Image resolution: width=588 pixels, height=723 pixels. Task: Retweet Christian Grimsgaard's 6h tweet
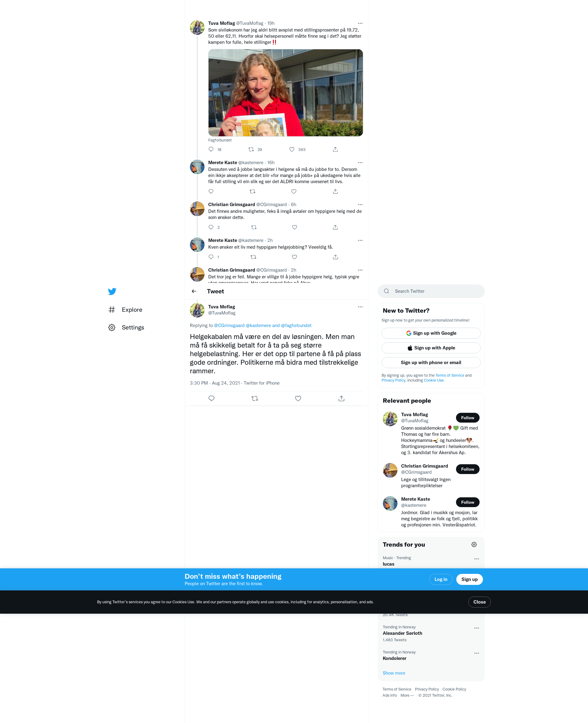point(254,227)
